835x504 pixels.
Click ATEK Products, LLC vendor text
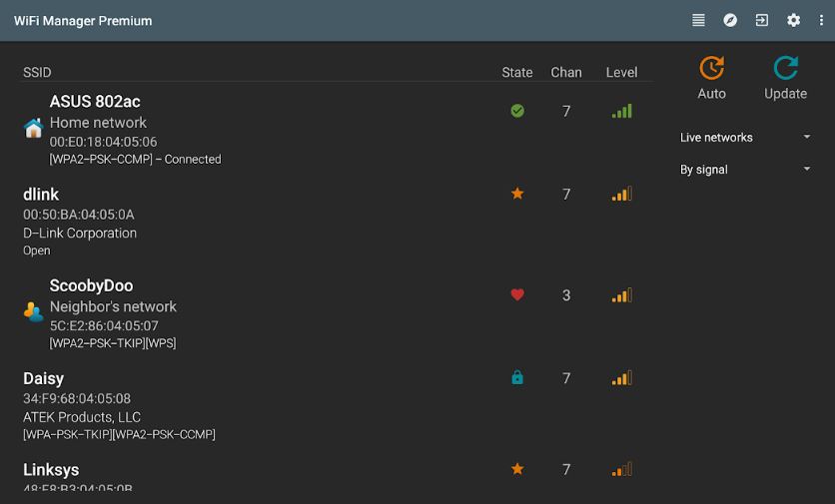[x=82, y=417]
